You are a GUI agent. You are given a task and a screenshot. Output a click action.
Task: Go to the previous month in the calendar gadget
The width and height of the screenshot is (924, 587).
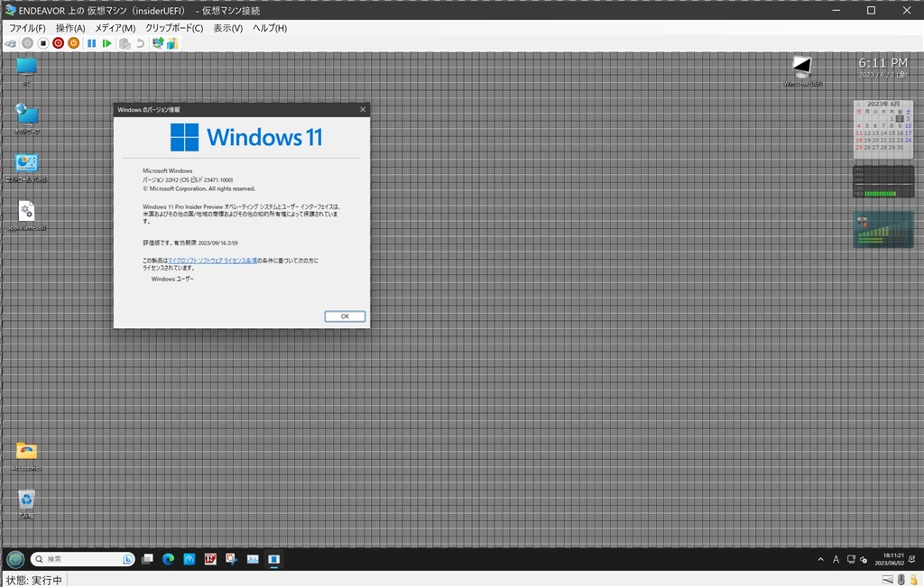pos(859,105)
